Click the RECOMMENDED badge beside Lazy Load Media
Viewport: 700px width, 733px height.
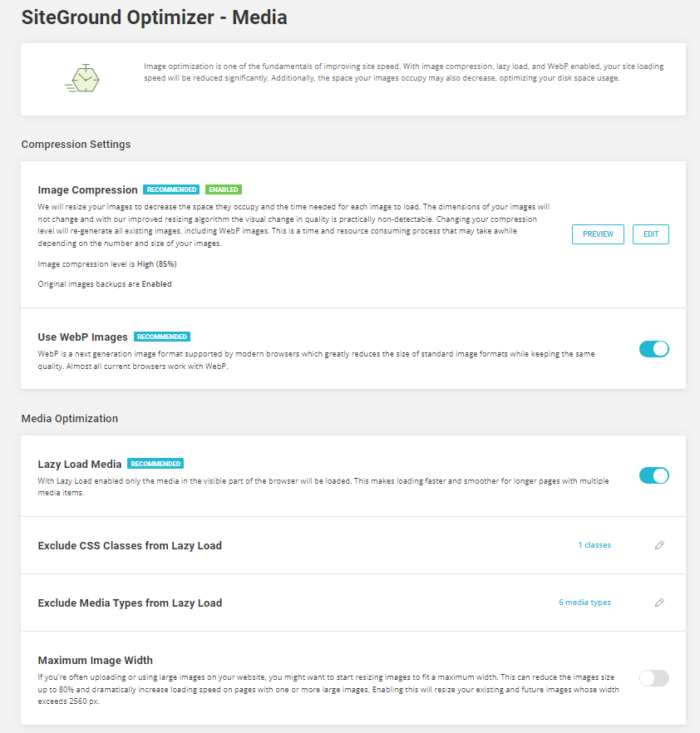(x=156, y=464)
